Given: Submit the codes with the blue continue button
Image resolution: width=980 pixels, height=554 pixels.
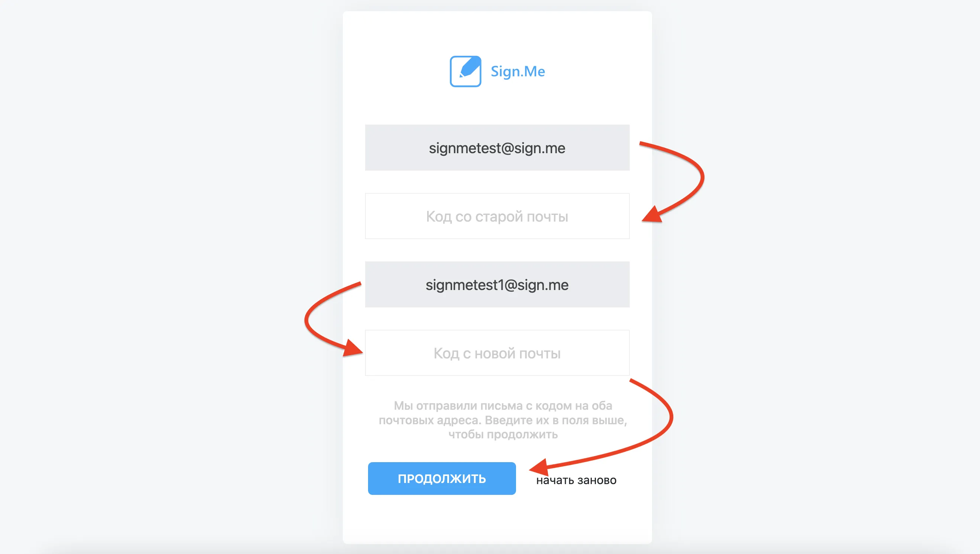Looking at the screenshot, I should [x=442, y=479].
